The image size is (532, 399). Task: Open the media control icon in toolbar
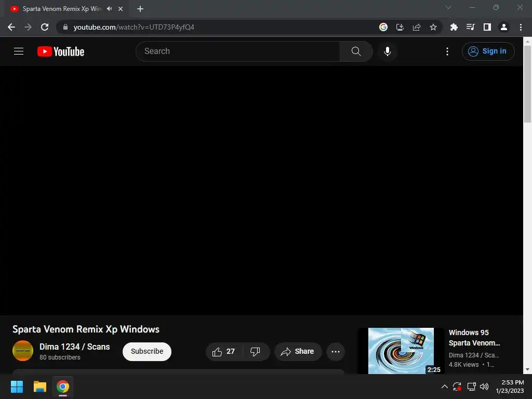[x=470, y=27]
